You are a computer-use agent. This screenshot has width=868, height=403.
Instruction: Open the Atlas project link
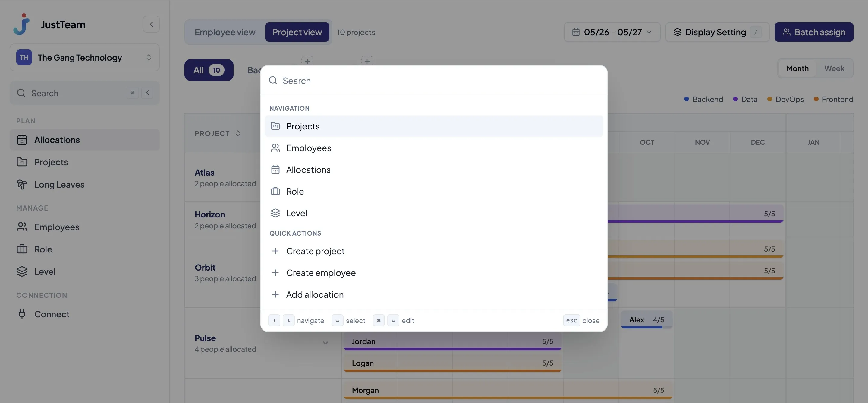pos(205,172)
